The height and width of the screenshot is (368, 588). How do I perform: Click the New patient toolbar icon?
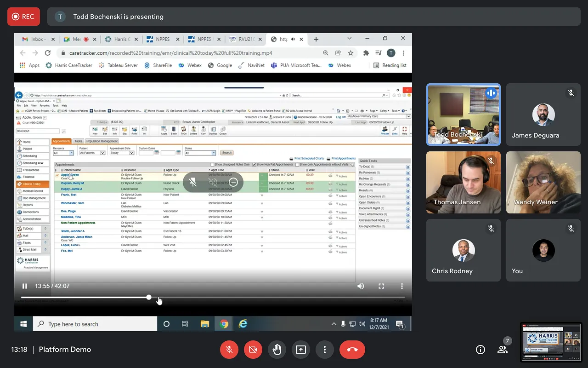tap(95, 131)
